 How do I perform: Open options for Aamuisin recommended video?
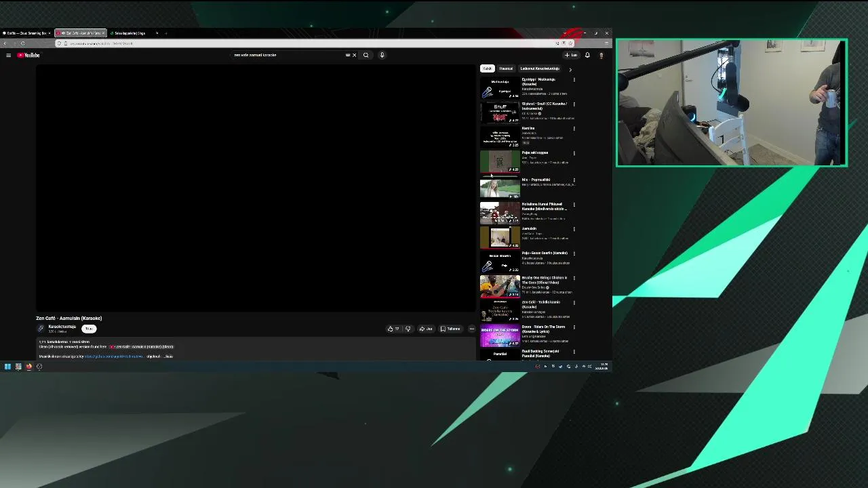[574, 229]
